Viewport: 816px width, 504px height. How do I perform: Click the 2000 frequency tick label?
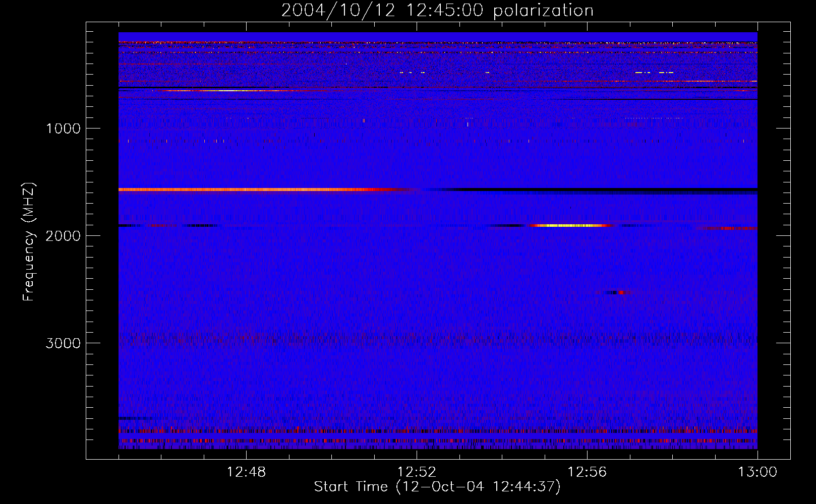coord(63,236)
